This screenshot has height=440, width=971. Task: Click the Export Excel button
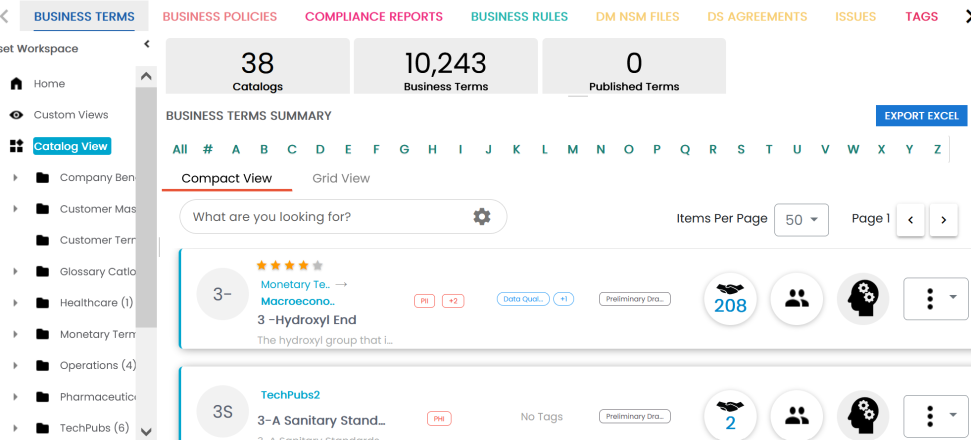921,116
